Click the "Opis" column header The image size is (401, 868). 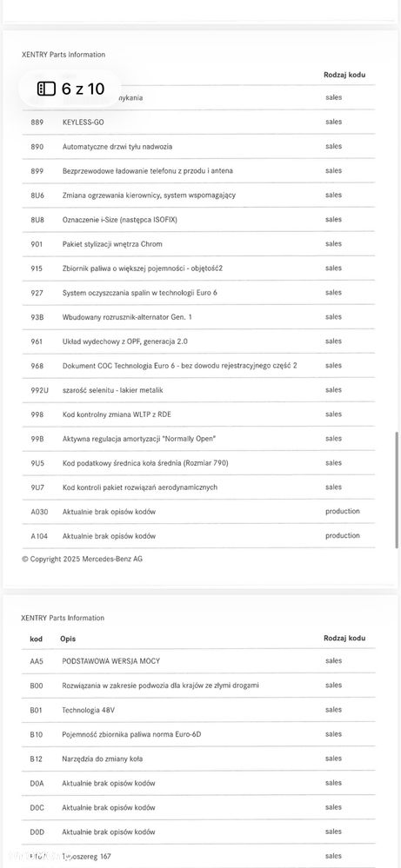68,639
